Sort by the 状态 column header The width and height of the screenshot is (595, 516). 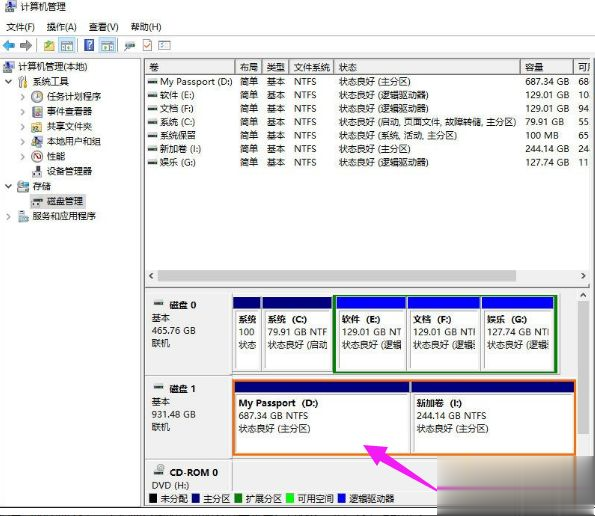coord(427,67)
